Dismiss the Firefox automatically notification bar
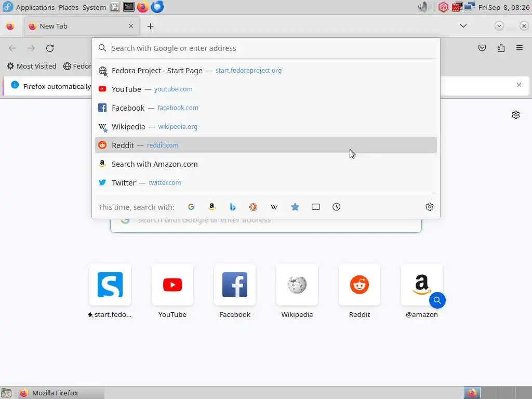 click(x=519, y=85)
